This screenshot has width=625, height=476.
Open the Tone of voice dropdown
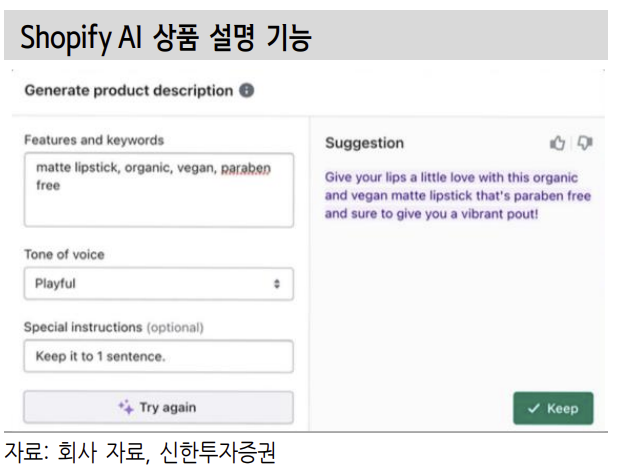pyautogui.click(x=159, y=284)
